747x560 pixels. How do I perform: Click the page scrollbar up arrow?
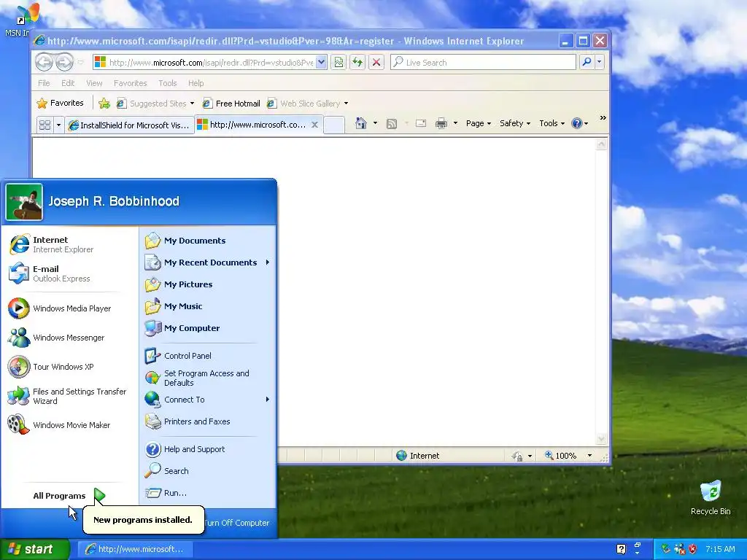(x=601, y=144)
